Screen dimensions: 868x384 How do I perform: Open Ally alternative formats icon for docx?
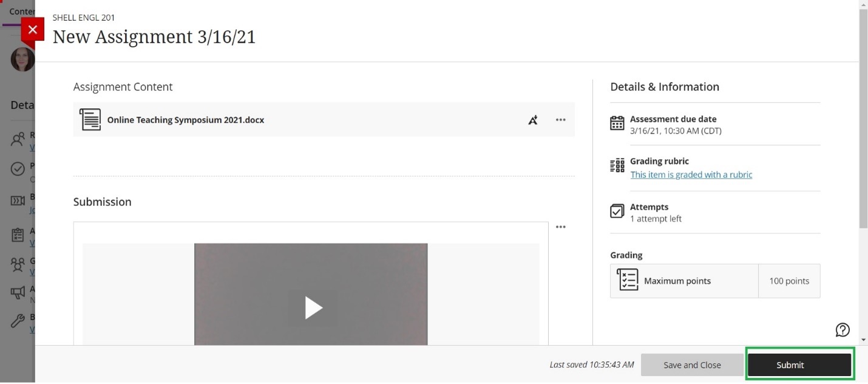point(532,120)
